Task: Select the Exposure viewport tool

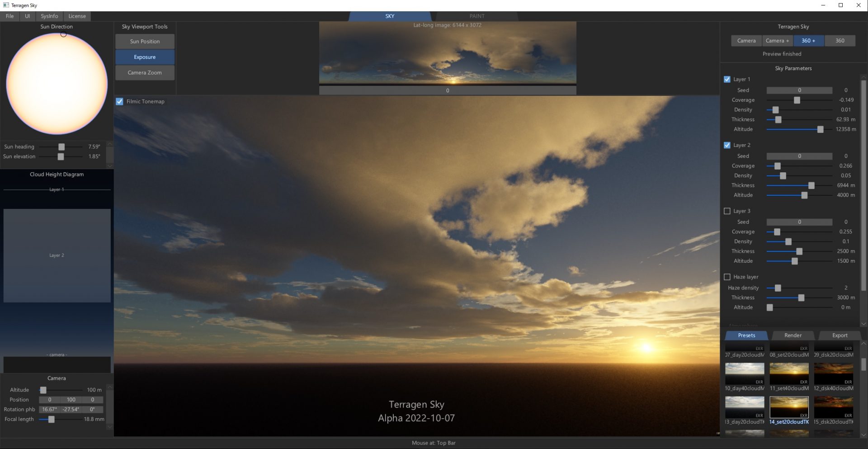Action: coord(145,57)
